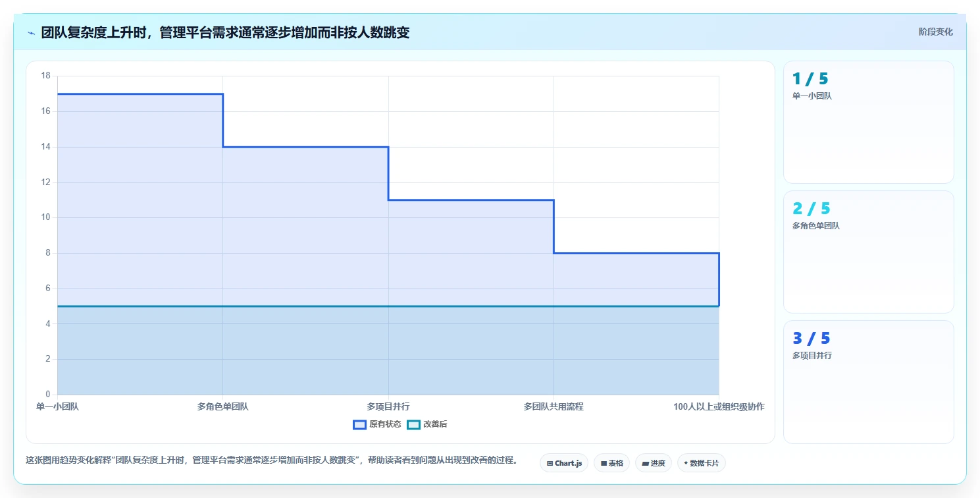The width and height of the screenshot is (980, 498).
Task: Toggle the 改善后 legend item
Action: (x=427, y=424)
